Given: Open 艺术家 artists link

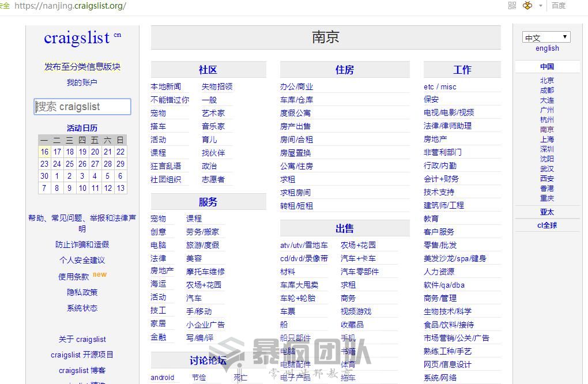Looking at the screenshot, I should pyautogui.click(x=213, y=113).
